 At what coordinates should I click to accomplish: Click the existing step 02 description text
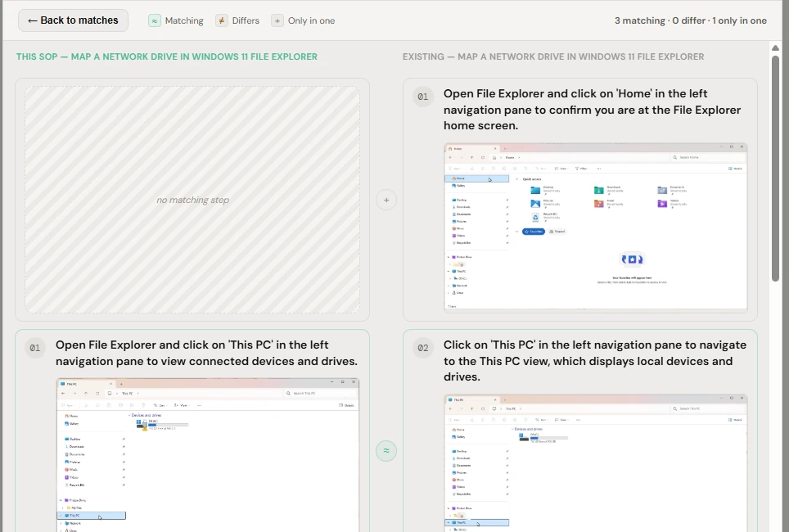[x=595, y=361]
